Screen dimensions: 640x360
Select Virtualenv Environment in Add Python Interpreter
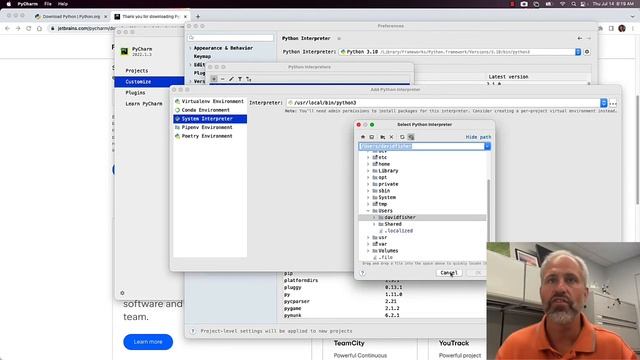[209, 101]
